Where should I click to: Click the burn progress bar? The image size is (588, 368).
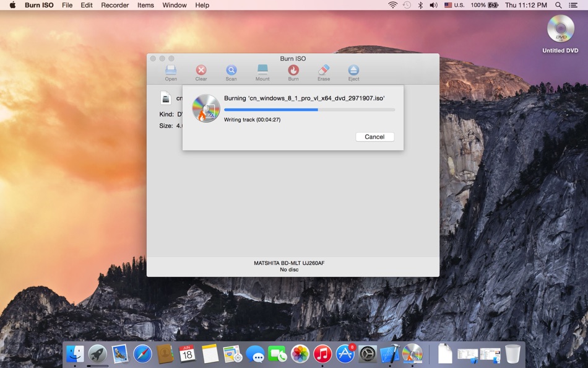309,110
